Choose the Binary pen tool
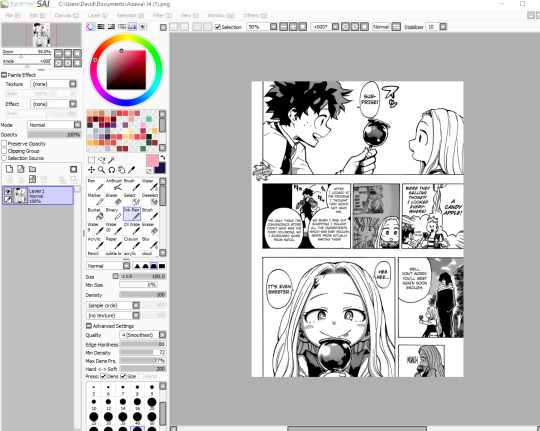This screenshot has width=540, height=431. click(x=114, y=214)
